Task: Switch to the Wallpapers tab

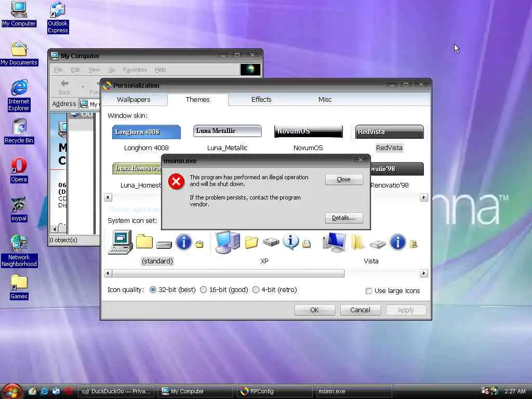Action: 134,99
